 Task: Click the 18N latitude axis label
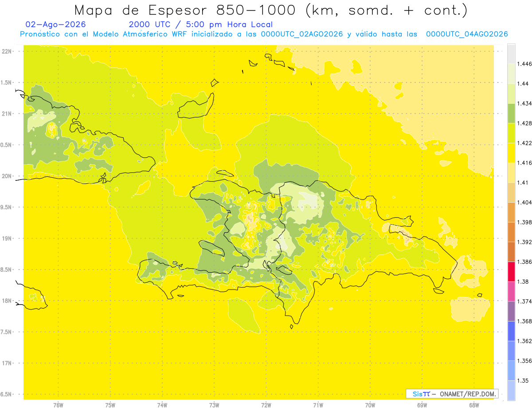[7, 301]
